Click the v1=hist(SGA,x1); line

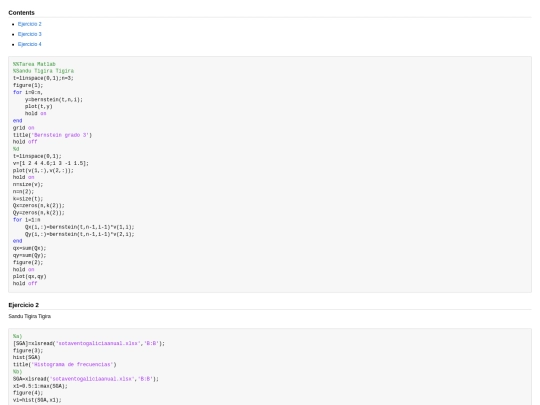point(37,400)
